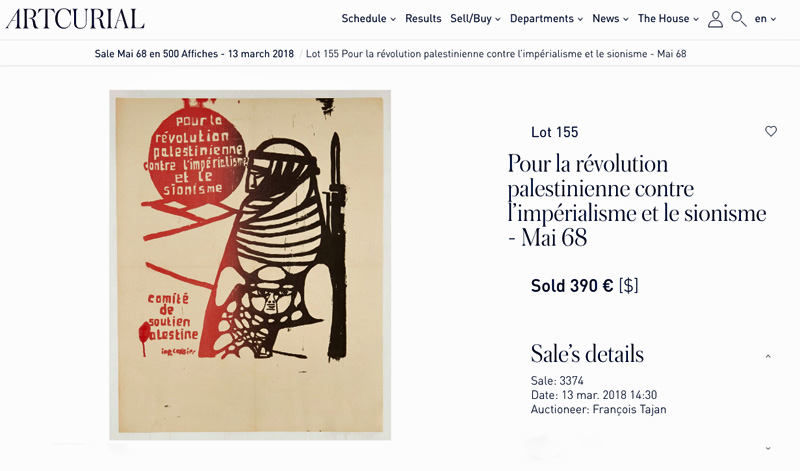Open the Schedule dropdown menu
This screenshot has width=800, height=471.
368,19
